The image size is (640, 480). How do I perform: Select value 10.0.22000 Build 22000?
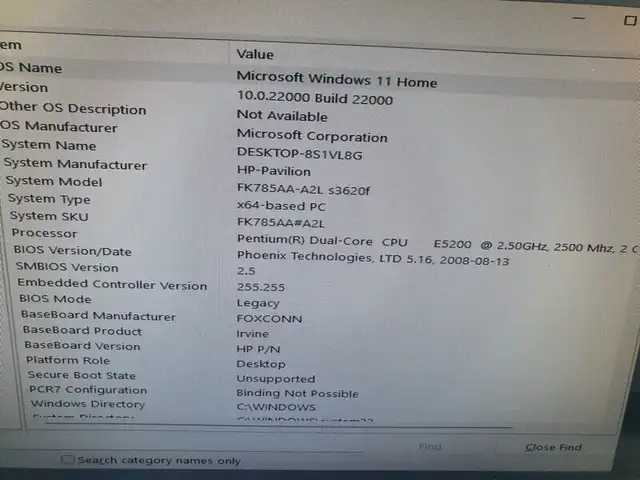click(315, 98)
